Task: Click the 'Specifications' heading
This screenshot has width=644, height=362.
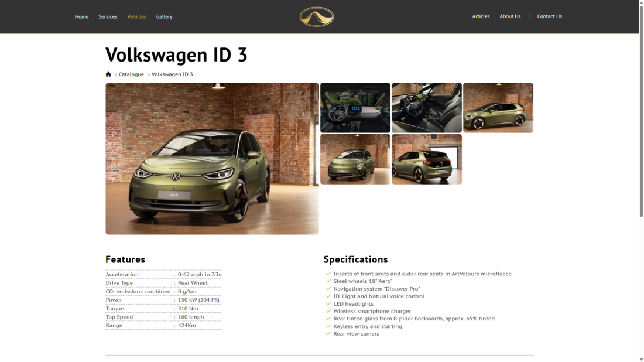Action: click(x=355, y=259)
